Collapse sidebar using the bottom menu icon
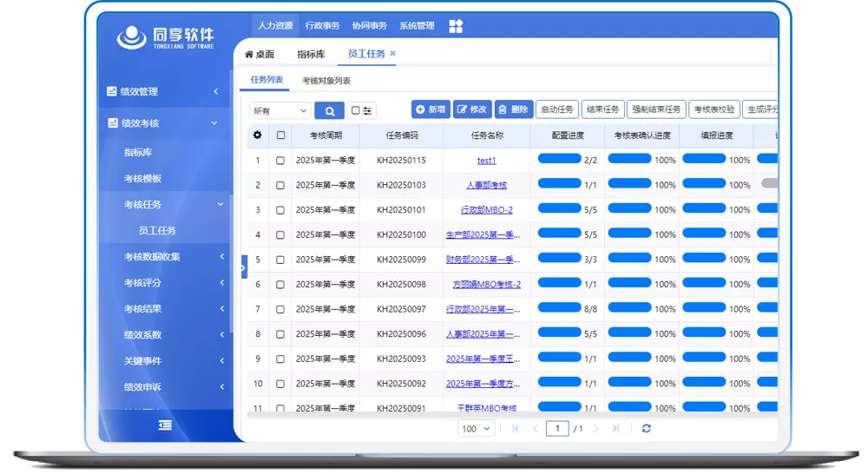The image size is (868, 474). pyautogui.click(x=165, y=425)
